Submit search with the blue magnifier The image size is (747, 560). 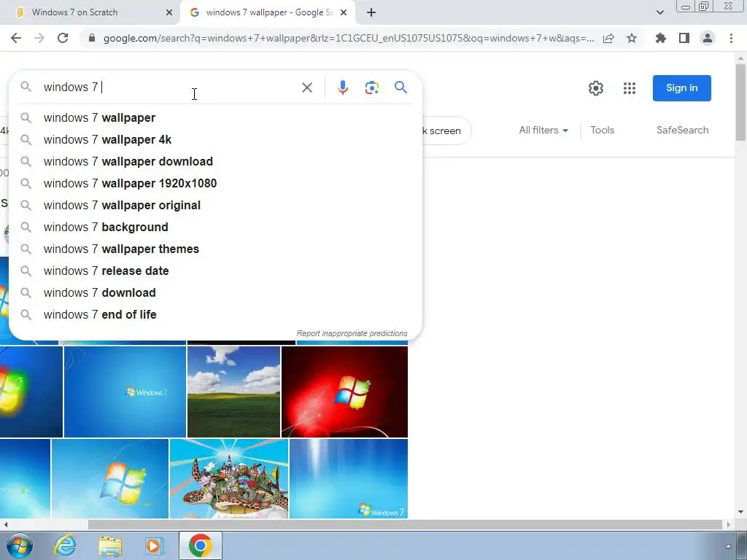(x=400, y=87)
